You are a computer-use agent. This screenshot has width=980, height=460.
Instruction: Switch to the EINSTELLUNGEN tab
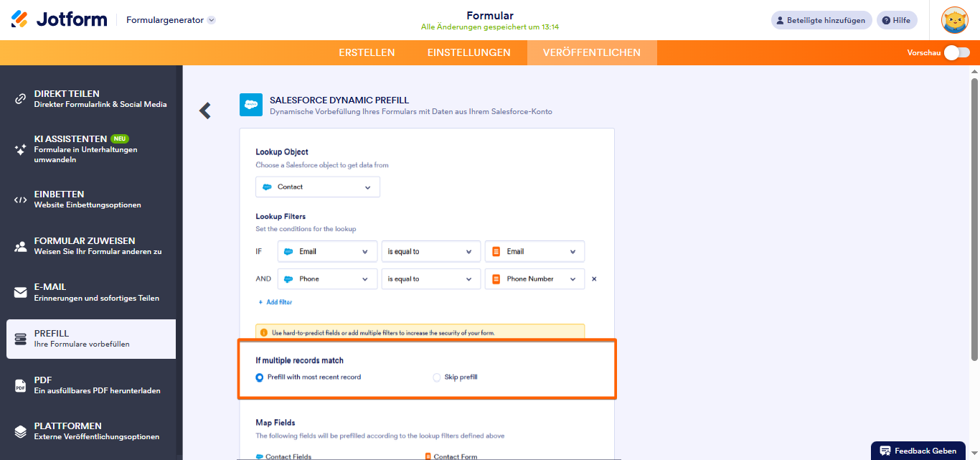coord(468,52)
